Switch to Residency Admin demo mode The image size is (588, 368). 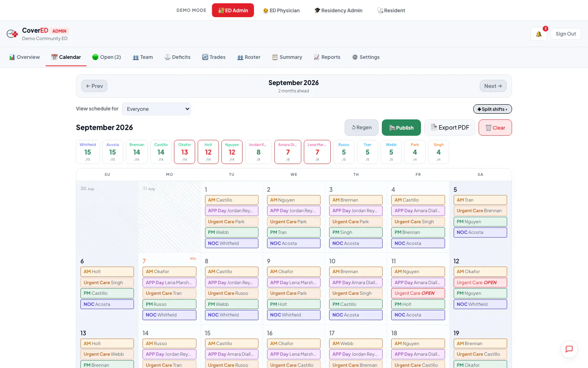click(x=339, y=10)
